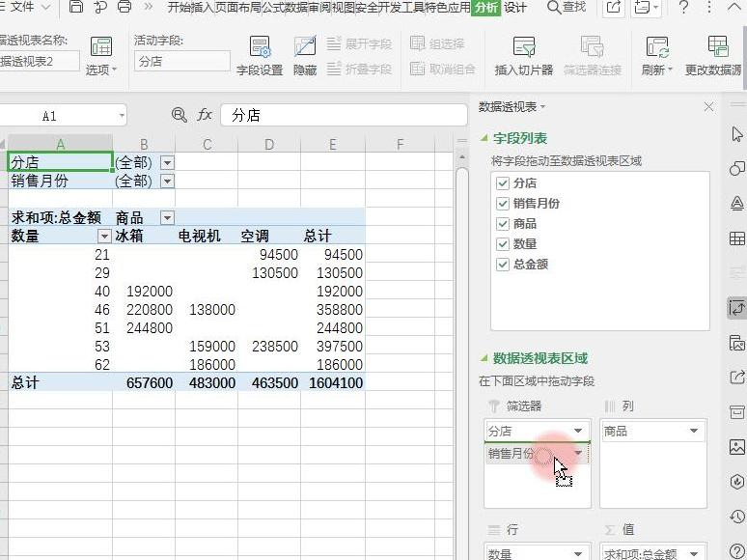Click the shapes icon in right sidebar
Screen dimensions: 747x560
tap(737, 169)
